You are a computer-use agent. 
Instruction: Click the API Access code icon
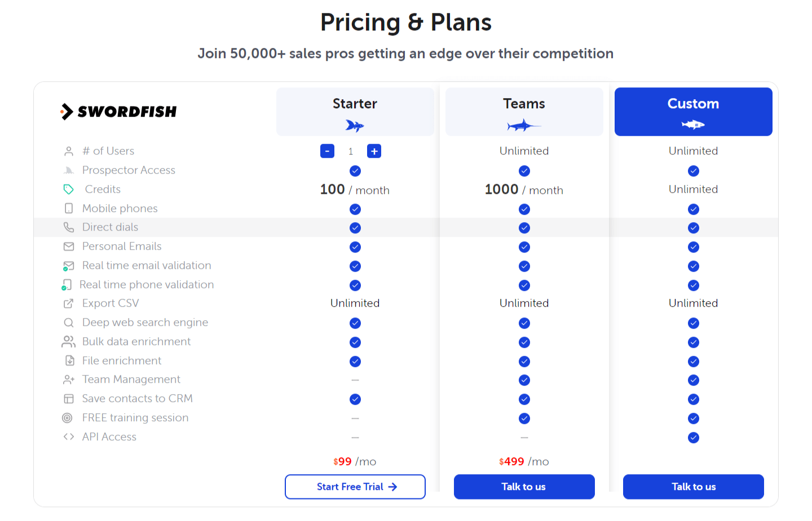coord(69,437)
